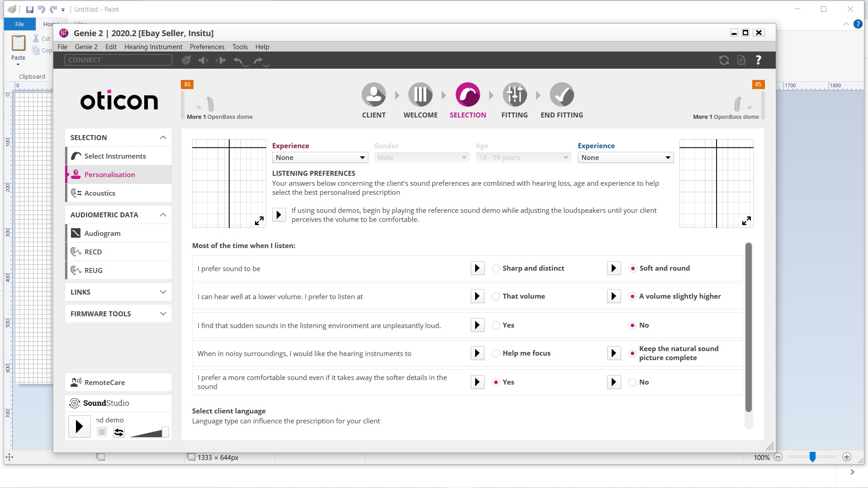Open the left Experience dropdown
The width and height of the screenshot is (868, 488).
pos(320,158)
